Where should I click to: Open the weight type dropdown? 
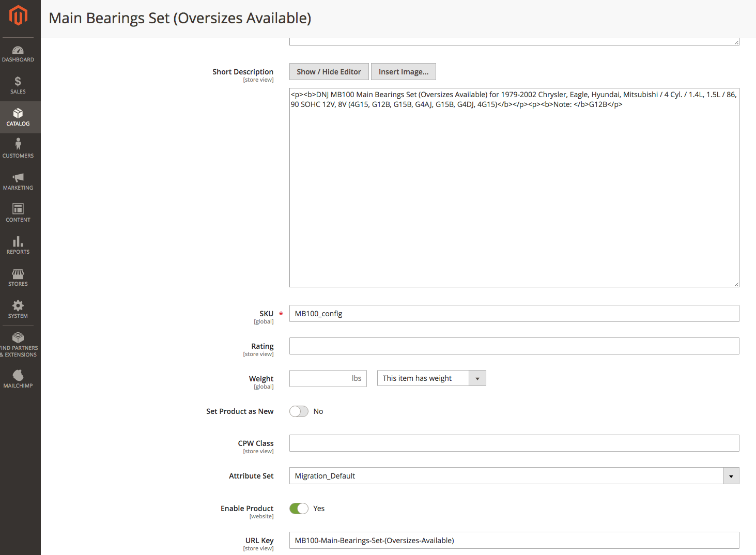point(477,378)
